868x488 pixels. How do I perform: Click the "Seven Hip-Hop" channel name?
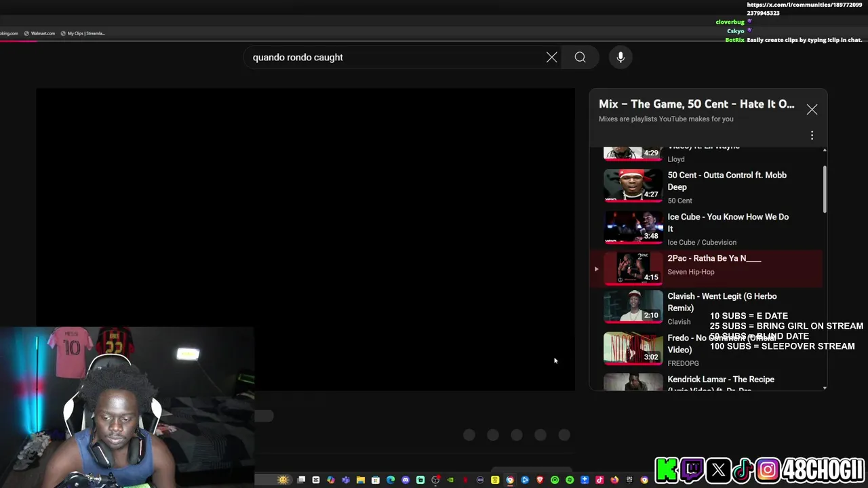690,272
